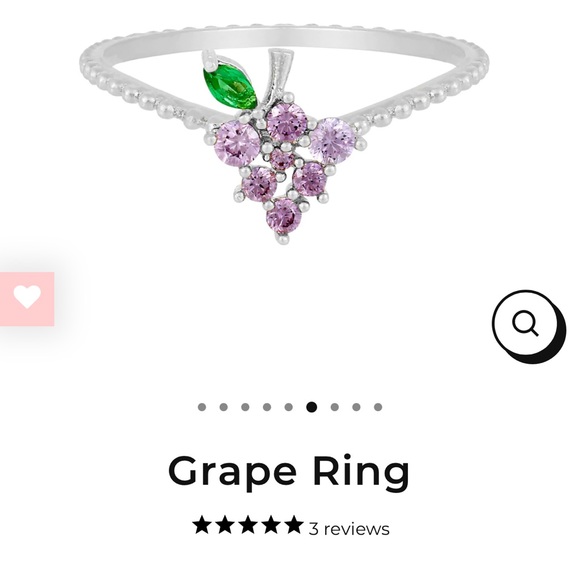
Task: Click the second rating star
Action: click(225, 525)
